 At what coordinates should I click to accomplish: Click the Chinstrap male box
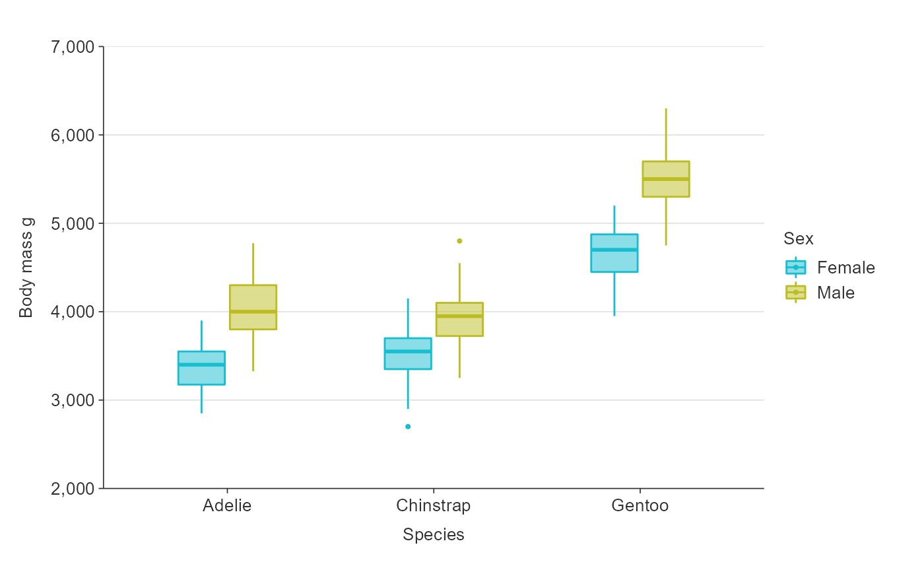coord(459,319)
